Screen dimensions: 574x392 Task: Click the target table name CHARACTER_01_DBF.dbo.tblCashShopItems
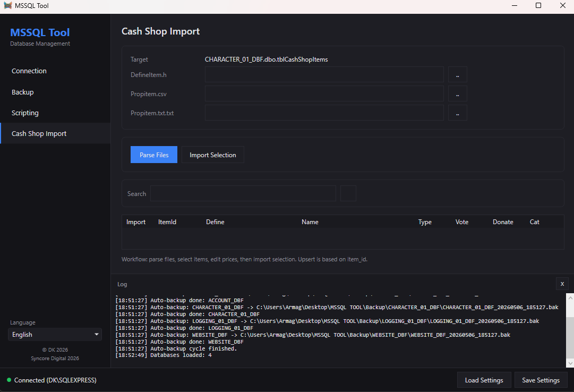tap(266, 59)
